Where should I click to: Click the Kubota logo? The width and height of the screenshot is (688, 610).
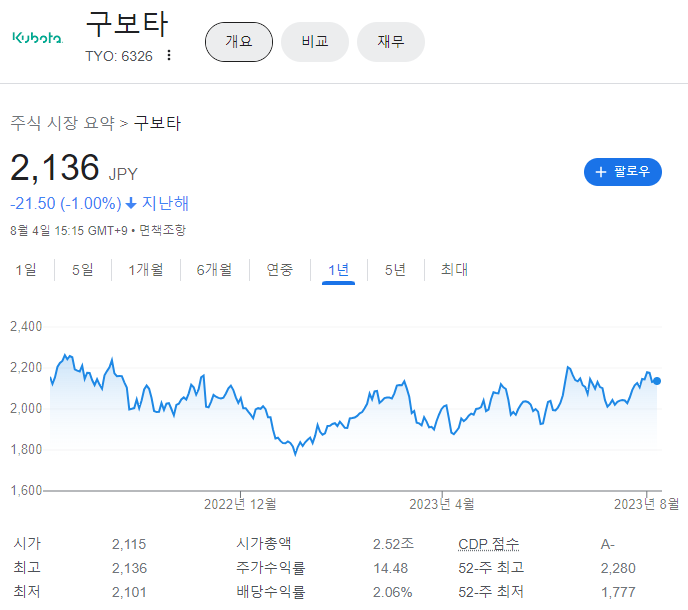pyautogui.click(x=38, y=38)
